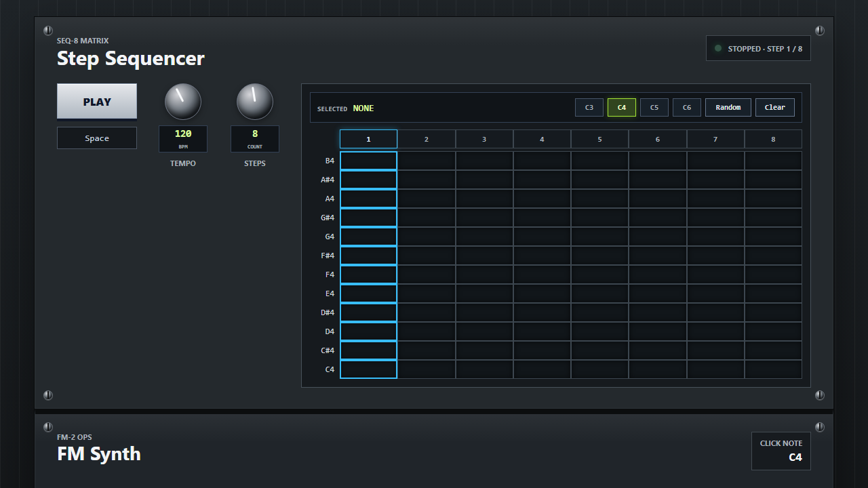Viewport: 868px width, 488px height.
Task: Toggle the C#4 cell in step 3
Action: (x=484, y=350)
